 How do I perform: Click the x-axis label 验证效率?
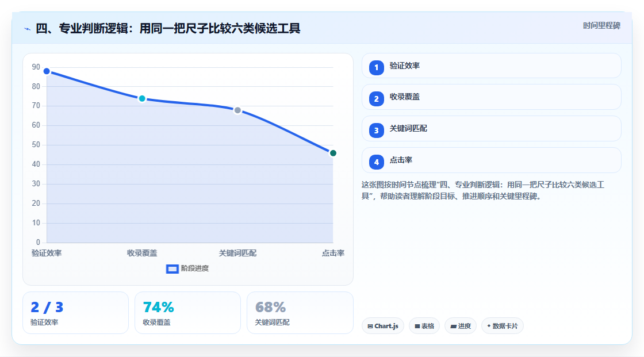pos(47,253)
